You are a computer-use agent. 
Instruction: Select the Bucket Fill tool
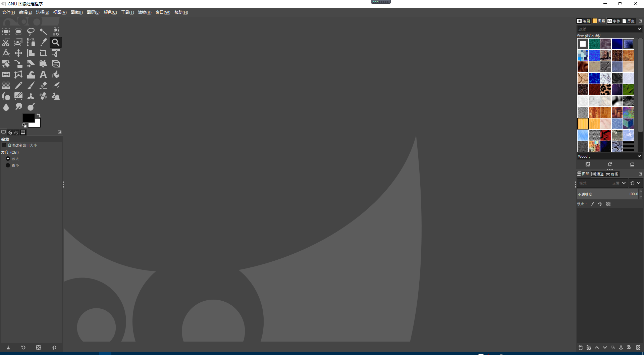point(56,74)
